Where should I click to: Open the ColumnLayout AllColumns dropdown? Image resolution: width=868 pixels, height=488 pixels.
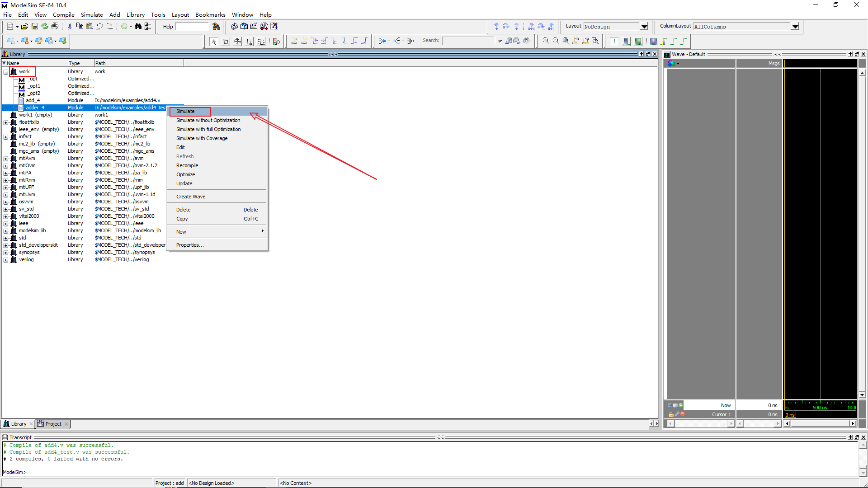tap(795, 27)
